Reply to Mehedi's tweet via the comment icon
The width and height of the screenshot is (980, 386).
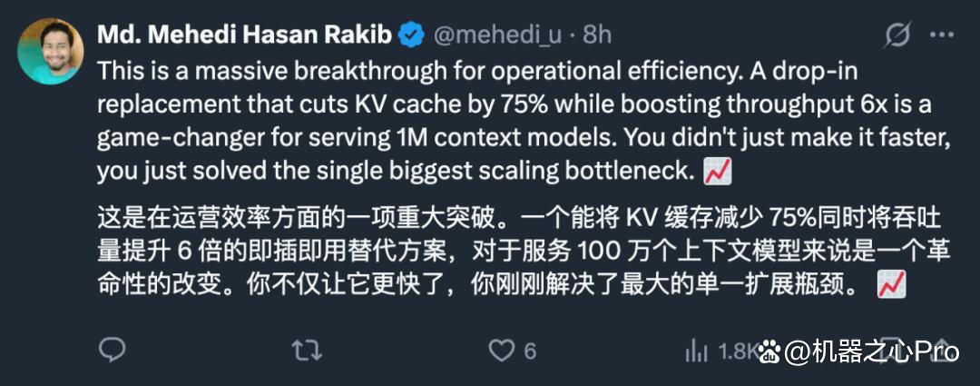click(111, 350)
